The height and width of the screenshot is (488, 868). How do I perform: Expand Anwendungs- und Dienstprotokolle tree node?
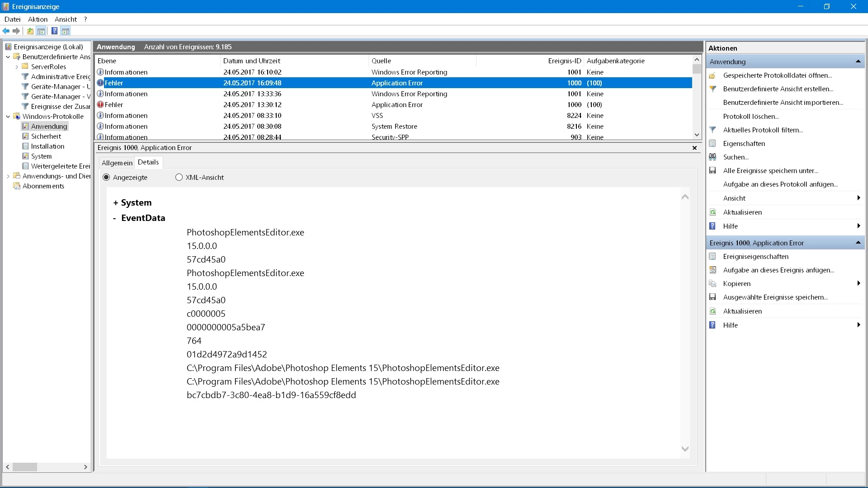click(x=8, y=176)
